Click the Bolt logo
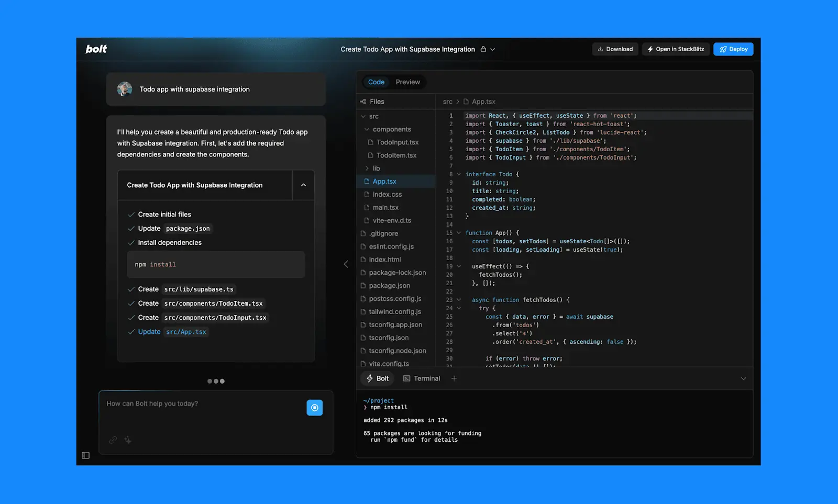Screen dimensions: 838x504 tap(96, 49)
